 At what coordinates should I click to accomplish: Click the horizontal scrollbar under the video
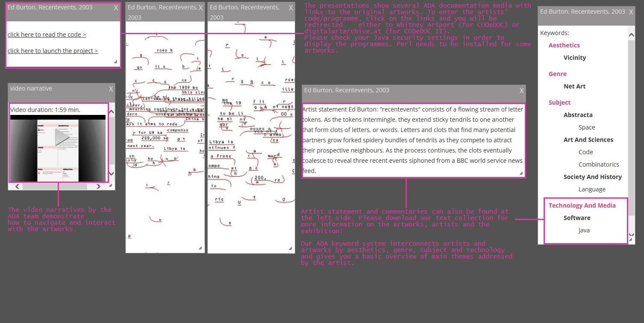click(x=55, y=186)
